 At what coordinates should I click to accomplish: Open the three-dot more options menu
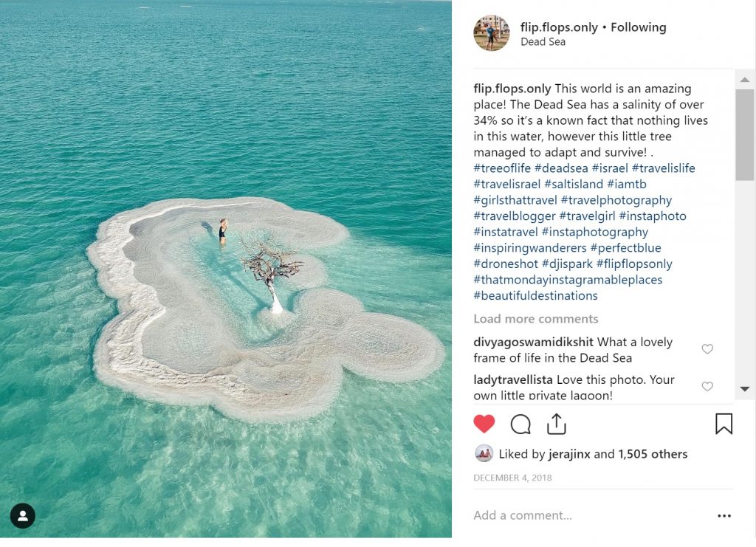tap(724, 516)
